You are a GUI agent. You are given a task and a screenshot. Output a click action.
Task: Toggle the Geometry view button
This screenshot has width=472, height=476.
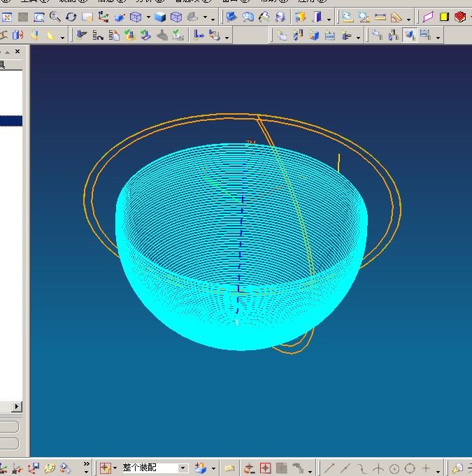coord(410,35)
